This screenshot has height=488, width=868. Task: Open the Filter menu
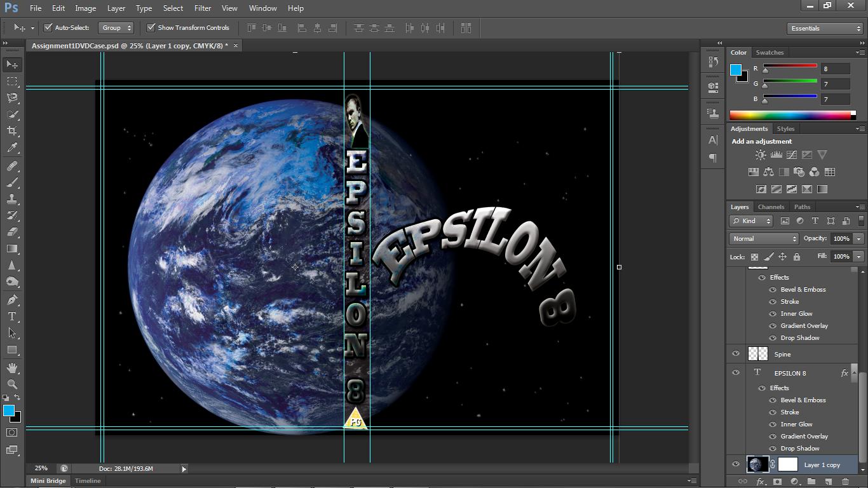(x=202, y=8)
